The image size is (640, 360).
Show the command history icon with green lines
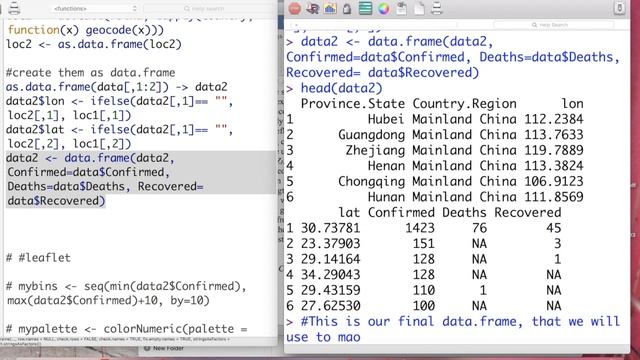coord(365,8)
